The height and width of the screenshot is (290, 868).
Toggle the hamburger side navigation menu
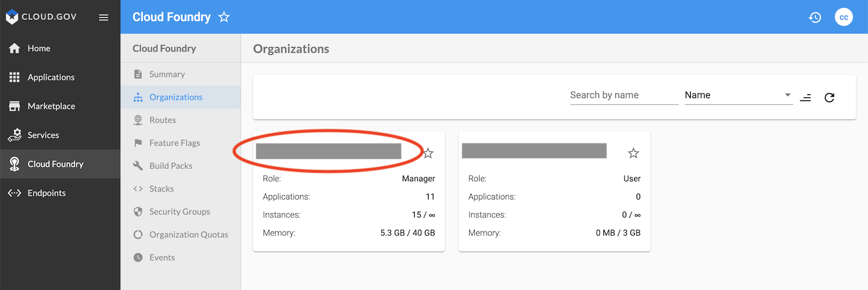(x=104, y=17)
